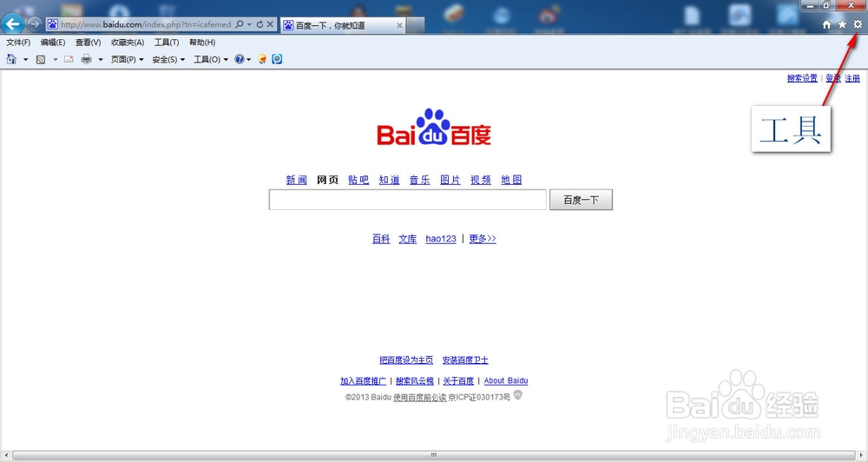
Task: Click the Baidu URL in the address bar
Action: point(146,24)
